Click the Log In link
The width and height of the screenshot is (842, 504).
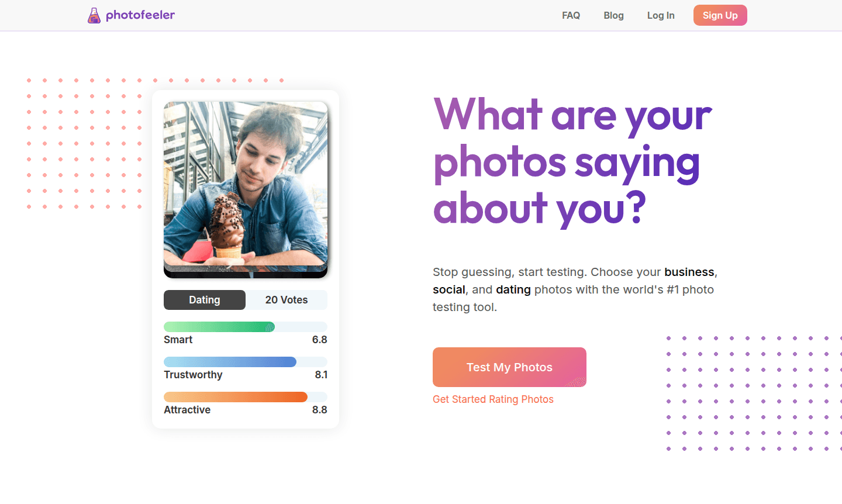pyautogui.click(x=661, y=15)
